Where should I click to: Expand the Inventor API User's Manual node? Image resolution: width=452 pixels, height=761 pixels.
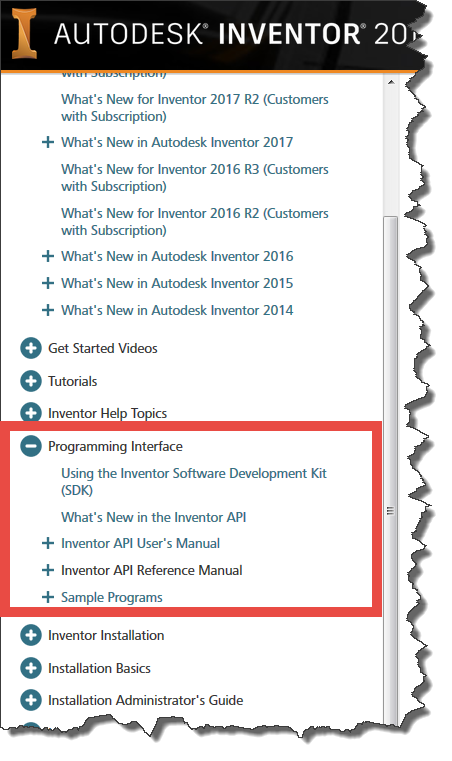[x=48, y=543]
